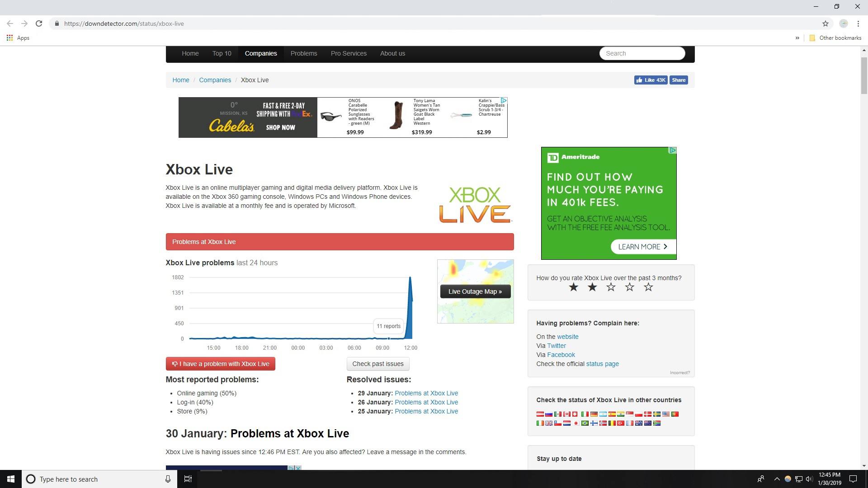Image resolution: width=868 pixels, height=488 pixels.
Task: Click the Companies breadcrumb link
Action: [215, 80]
